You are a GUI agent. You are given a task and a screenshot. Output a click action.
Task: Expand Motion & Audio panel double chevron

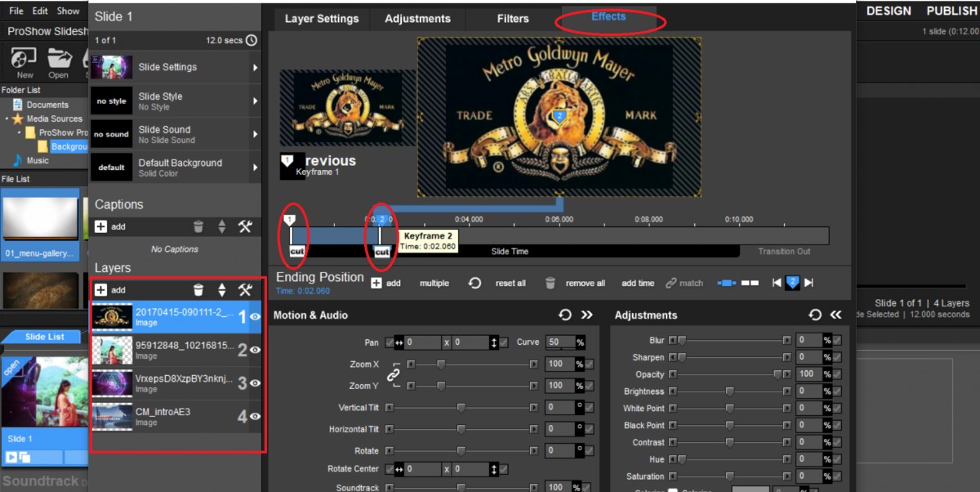pyautogui.click(x=586, y=315)
